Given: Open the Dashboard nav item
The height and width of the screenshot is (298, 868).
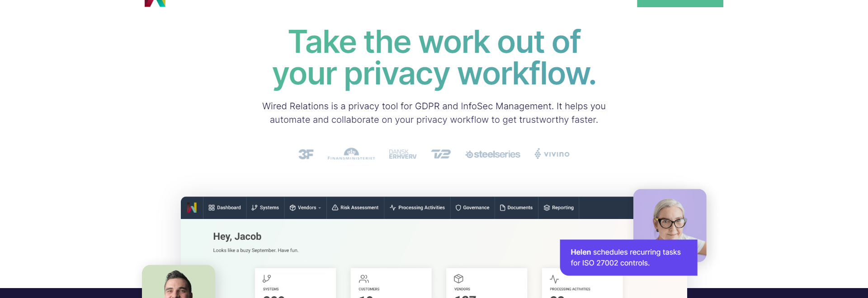Looking at the screenshot, I should tap(225, 208).
